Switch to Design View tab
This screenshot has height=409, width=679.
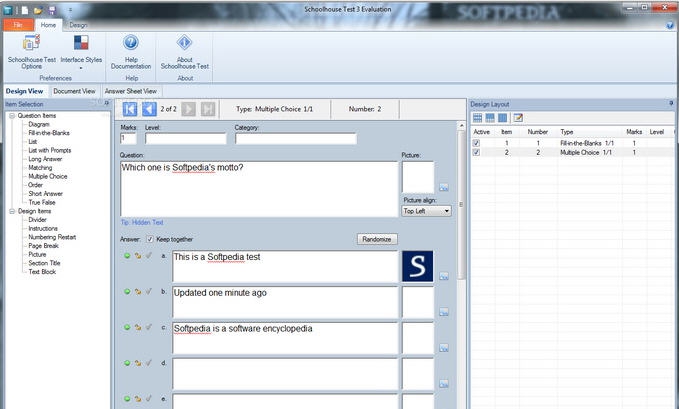pyautogui.click(x=25, y=91)
